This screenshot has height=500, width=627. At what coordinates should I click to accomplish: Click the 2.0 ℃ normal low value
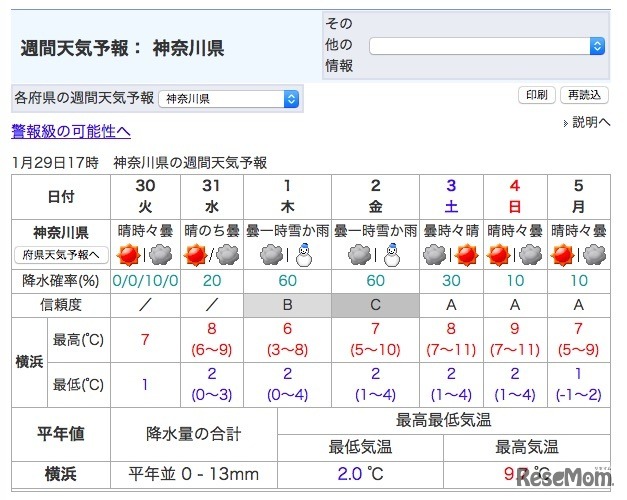[x=360, y=474]
